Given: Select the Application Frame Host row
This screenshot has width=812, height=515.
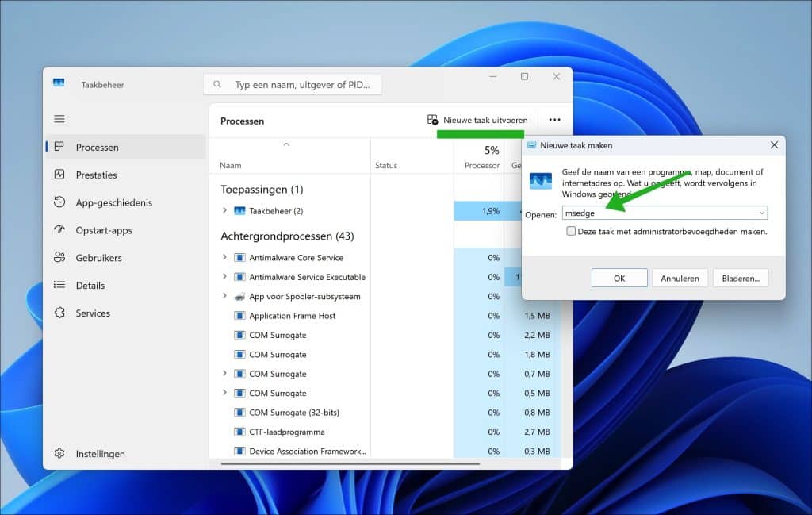Looking at the screenshot, I should coord(292,316).
